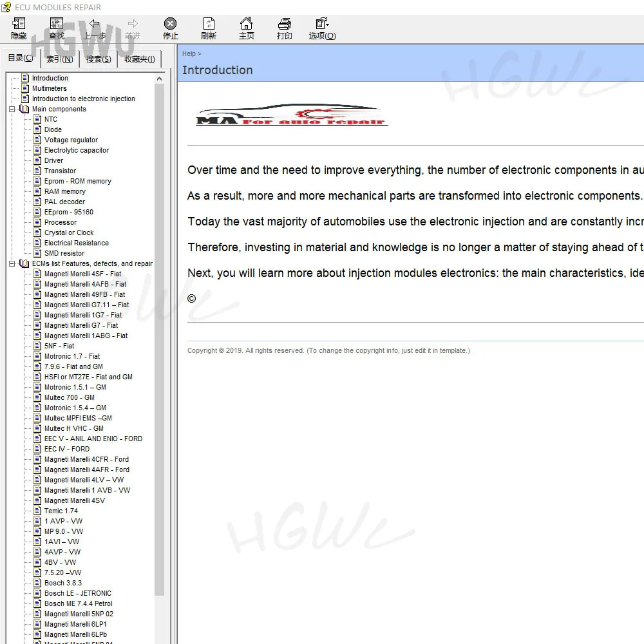The image size is (644, 644).
Task: Collapse the ECMs list Features, defects, and repair node
Action: click(x=12, y=263)
